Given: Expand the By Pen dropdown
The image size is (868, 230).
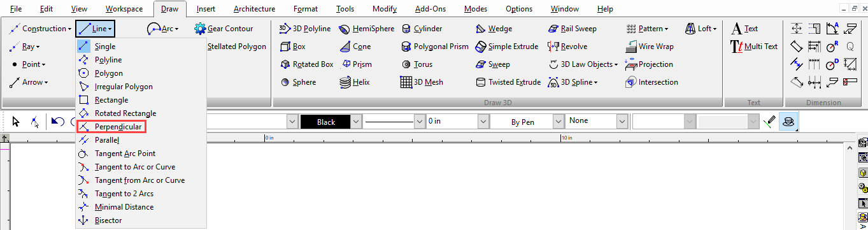Looking at the screenshot, I should [x=558, y=122].
